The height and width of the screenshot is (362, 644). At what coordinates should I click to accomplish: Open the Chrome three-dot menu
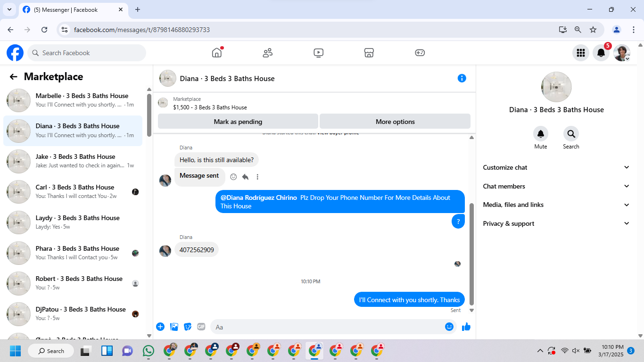pos(634,30)
